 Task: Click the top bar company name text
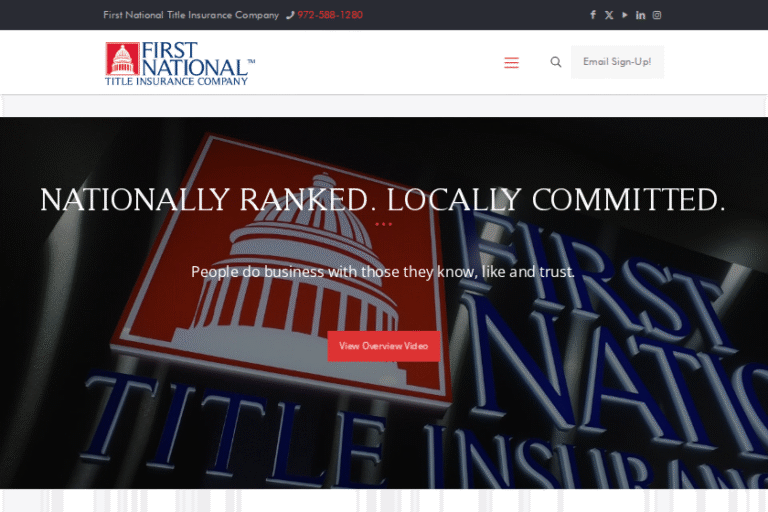pyautogui.click(x=191, y=15)
